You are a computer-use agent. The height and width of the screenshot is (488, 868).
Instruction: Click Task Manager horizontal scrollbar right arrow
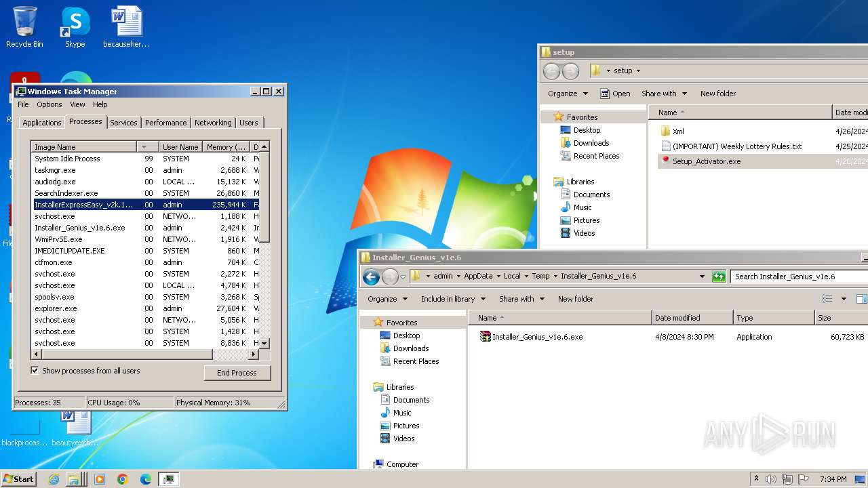click(x=254, y=354)
